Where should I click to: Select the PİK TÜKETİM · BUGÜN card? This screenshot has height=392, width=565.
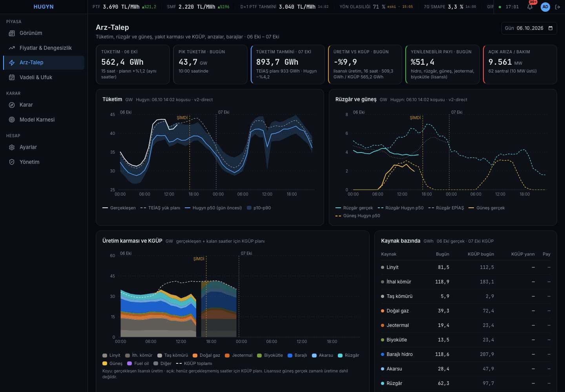(x=210, y=65)
